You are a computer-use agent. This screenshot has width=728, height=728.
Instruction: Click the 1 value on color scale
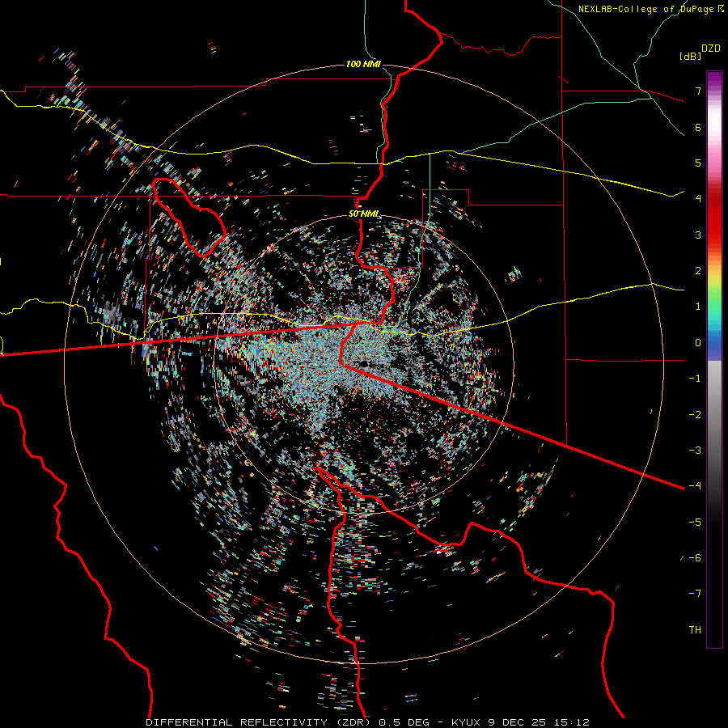(698, 307)
